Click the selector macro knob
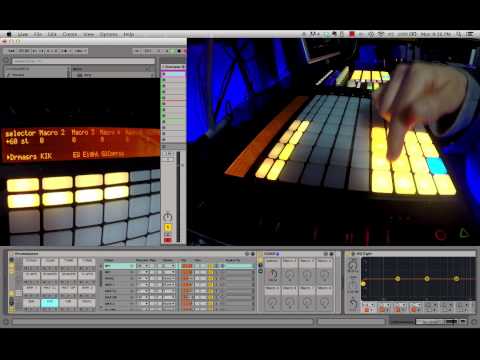The width and height of the screenshot is (480, 360). 272,275
